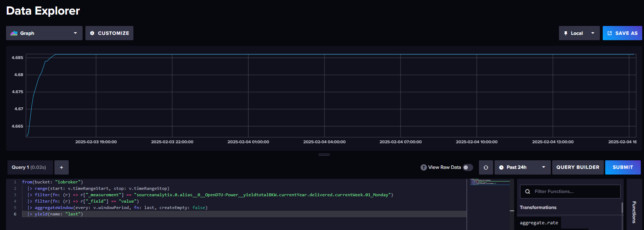Click the CUSTOMIZE button

[109, 33]
